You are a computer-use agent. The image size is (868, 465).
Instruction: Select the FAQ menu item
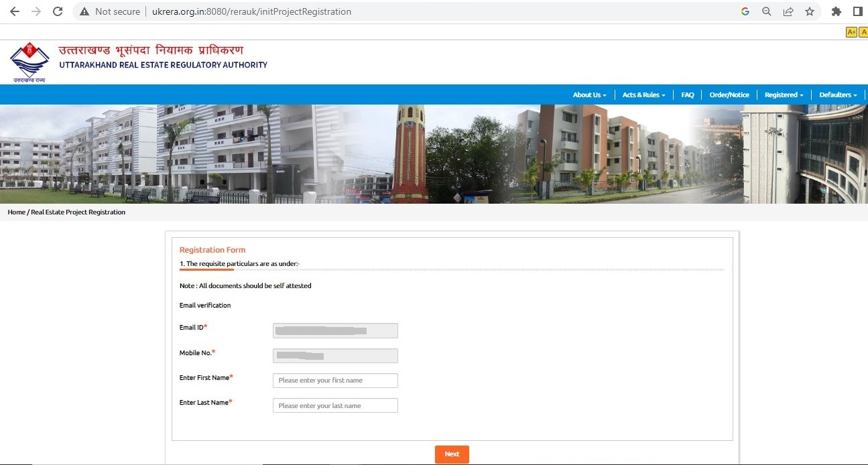pos(687,94)
